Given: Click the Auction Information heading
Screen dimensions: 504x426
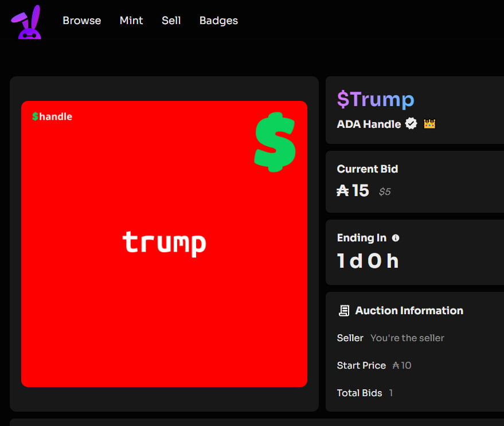Looking at the screenshot, I should [x=409, y=311].
